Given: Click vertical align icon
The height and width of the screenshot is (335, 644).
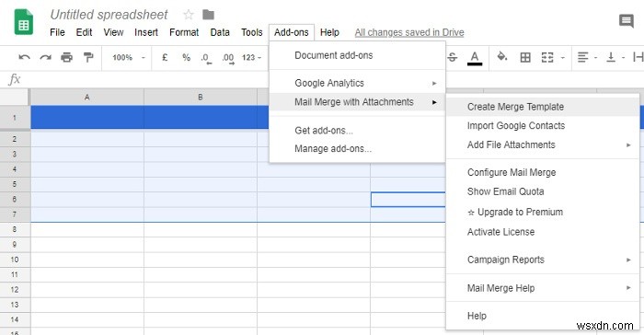Looking at the screenshot, I should click(611, 58).
